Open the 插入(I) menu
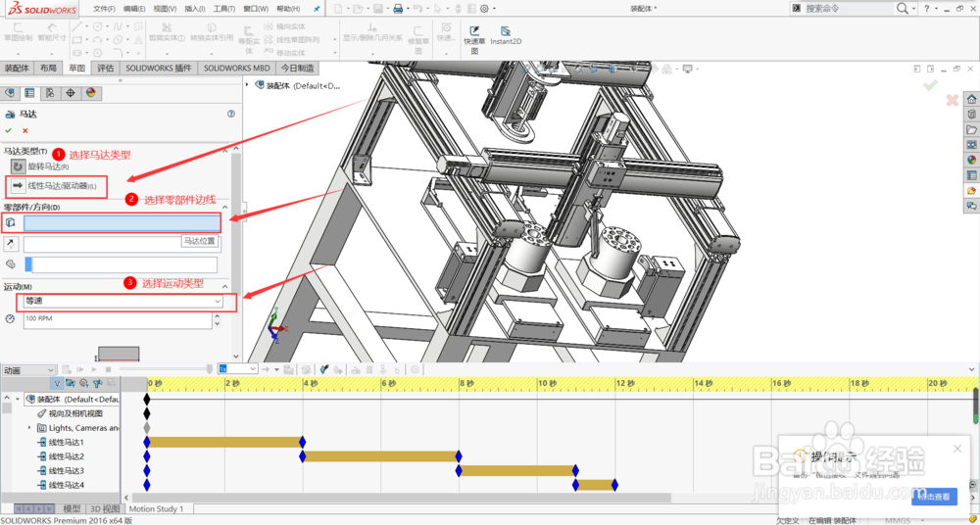This screenshot has height=525, width=980. (195, 9)
